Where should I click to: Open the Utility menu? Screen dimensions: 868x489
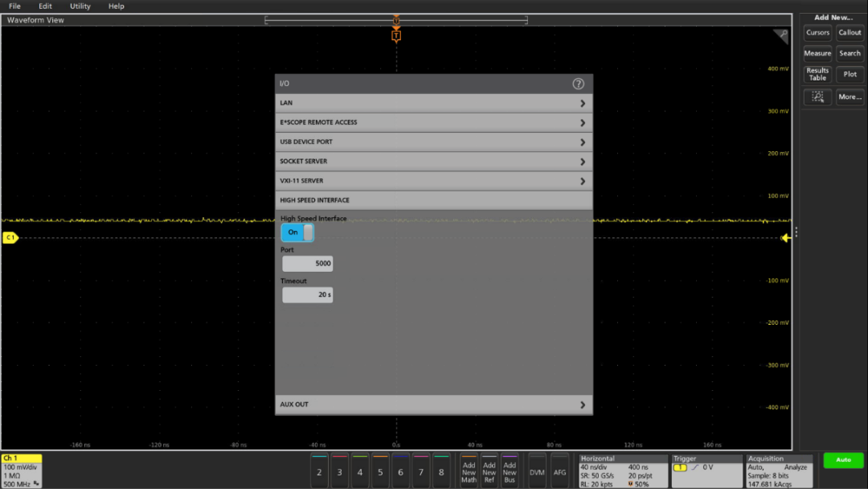[80, 6]
